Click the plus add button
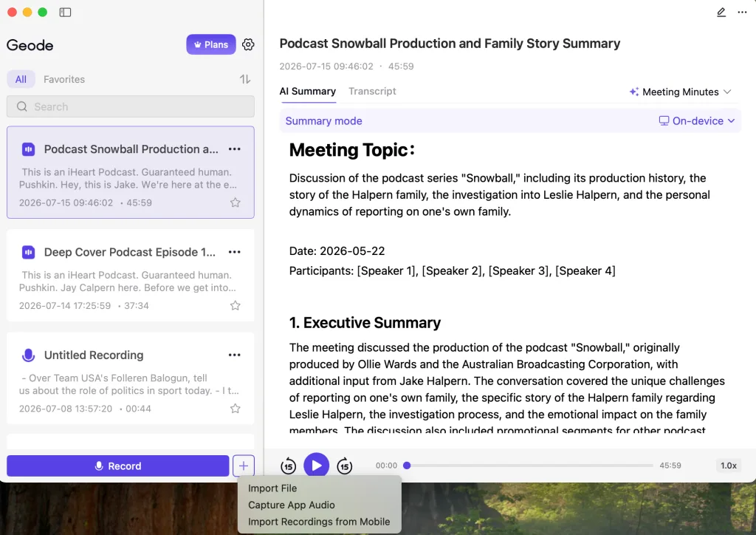The image size is (756, 535). (244, 466)
